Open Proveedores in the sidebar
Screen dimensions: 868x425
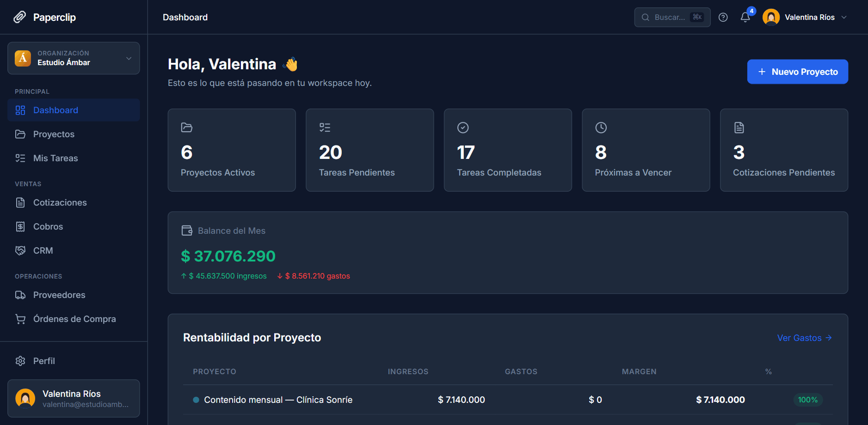pos(74,295)
